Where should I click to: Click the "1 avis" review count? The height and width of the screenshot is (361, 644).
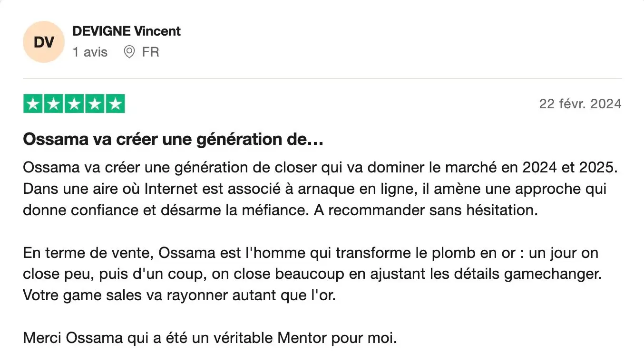tap(90, 52)
